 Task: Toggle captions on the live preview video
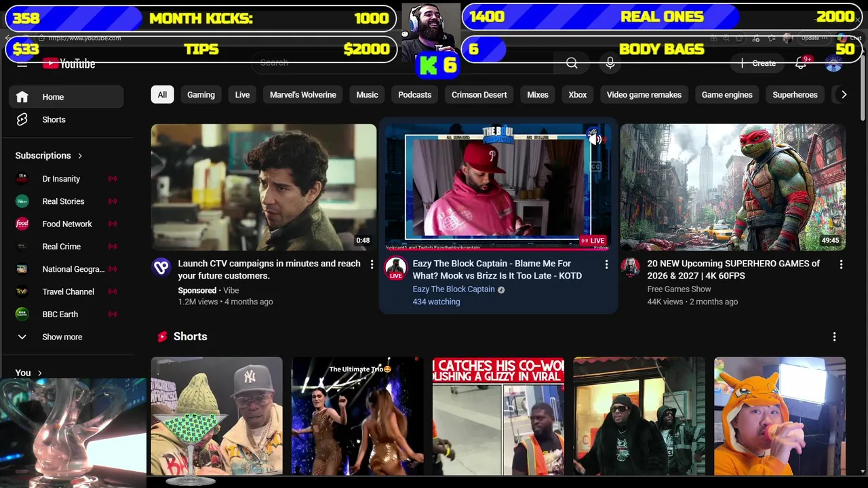[x=595, y=167]
